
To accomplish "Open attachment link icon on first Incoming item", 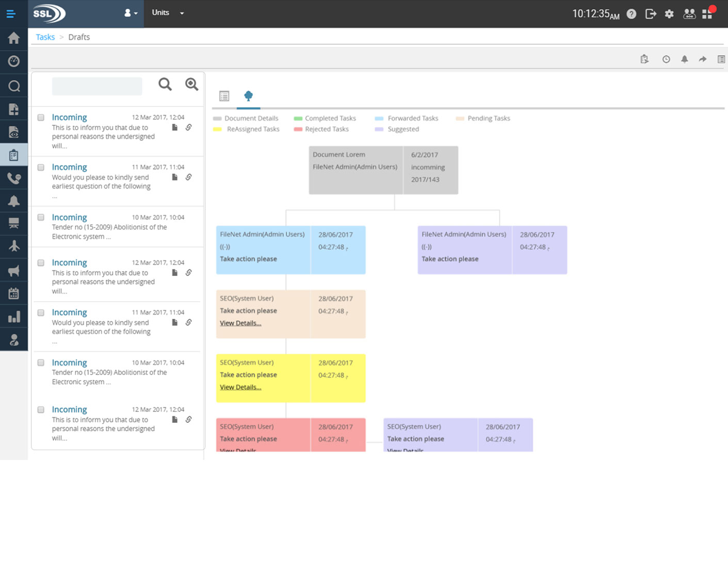I will click(189, 127).
